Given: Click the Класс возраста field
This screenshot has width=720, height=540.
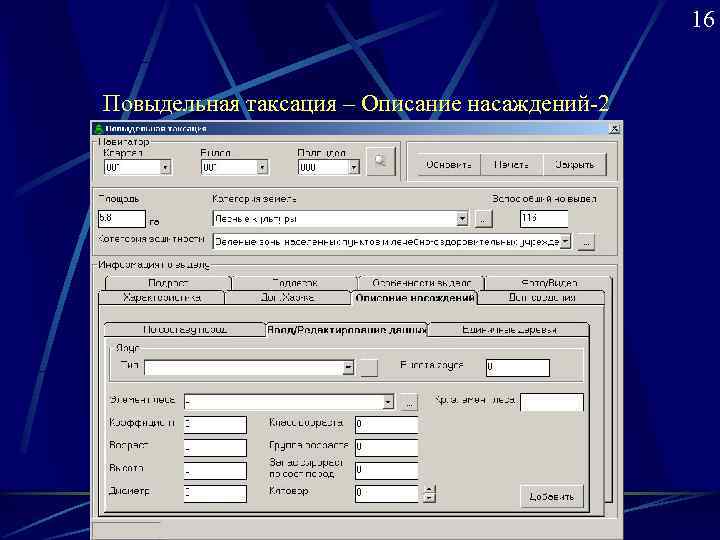Looking at the screenshot, I should tap(387, 425).
